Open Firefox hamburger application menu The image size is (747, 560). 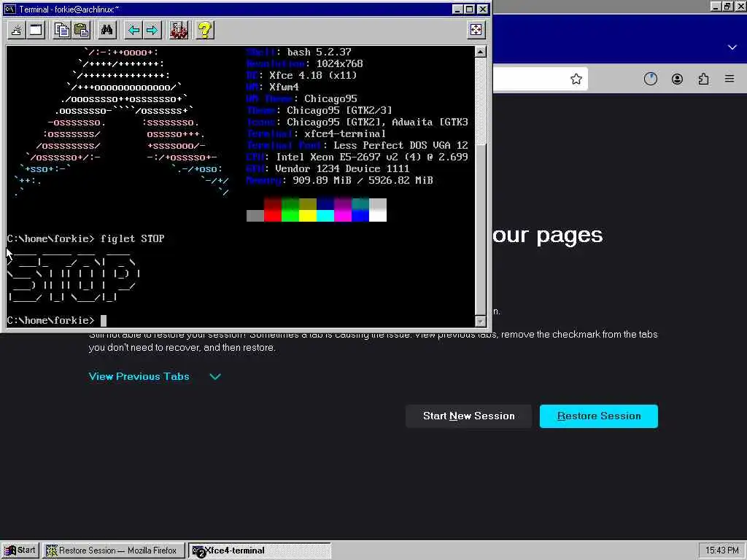point(729,79)
